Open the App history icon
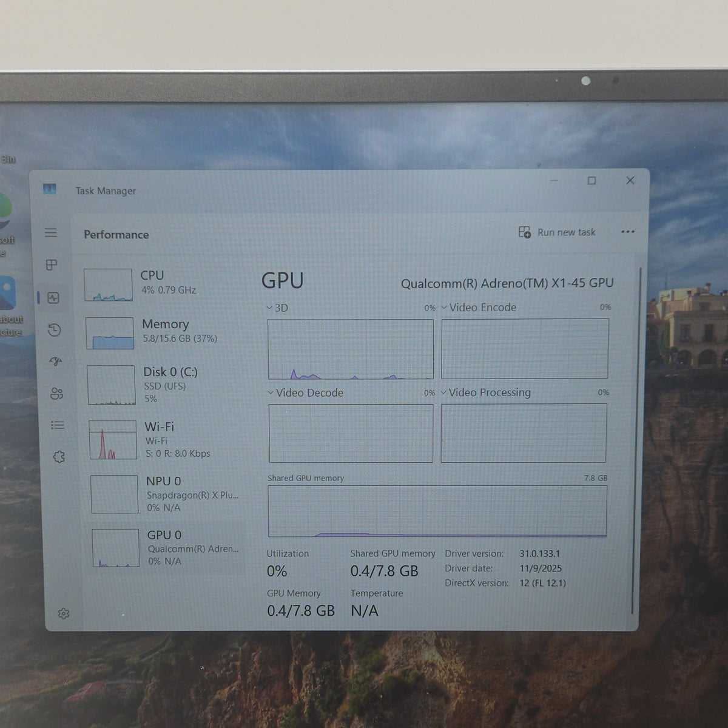This screenshot has height=728, width=728. click(55, 330)
